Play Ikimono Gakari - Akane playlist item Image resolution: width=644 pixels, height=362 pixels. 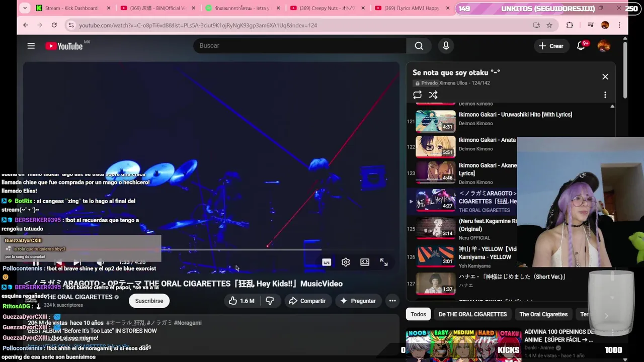[461, 173]
